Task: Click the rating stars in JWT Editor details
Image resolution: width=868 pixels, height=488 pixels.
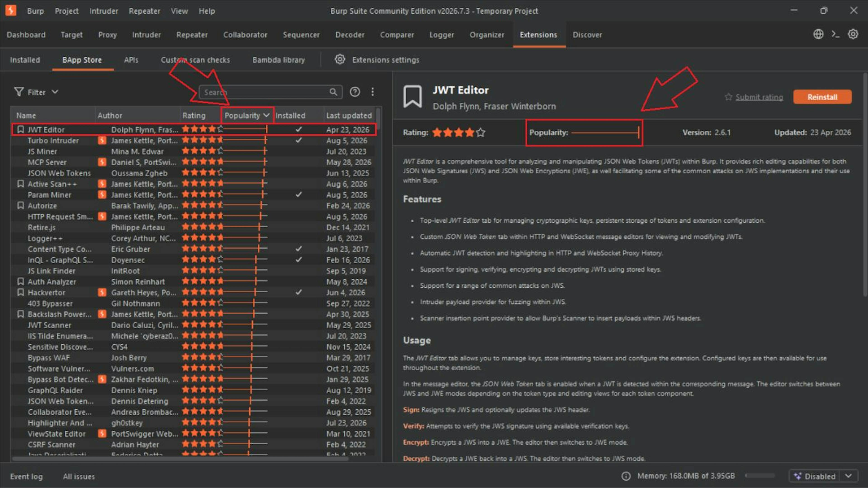Action: pyautogui.click(x=459, y=132)
